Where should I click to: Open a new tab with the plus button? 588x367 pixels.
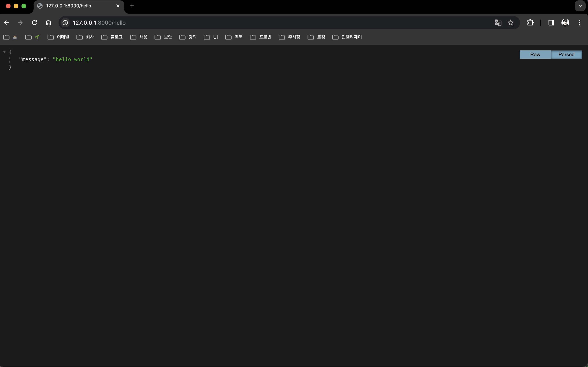click(x=132, y=6)
